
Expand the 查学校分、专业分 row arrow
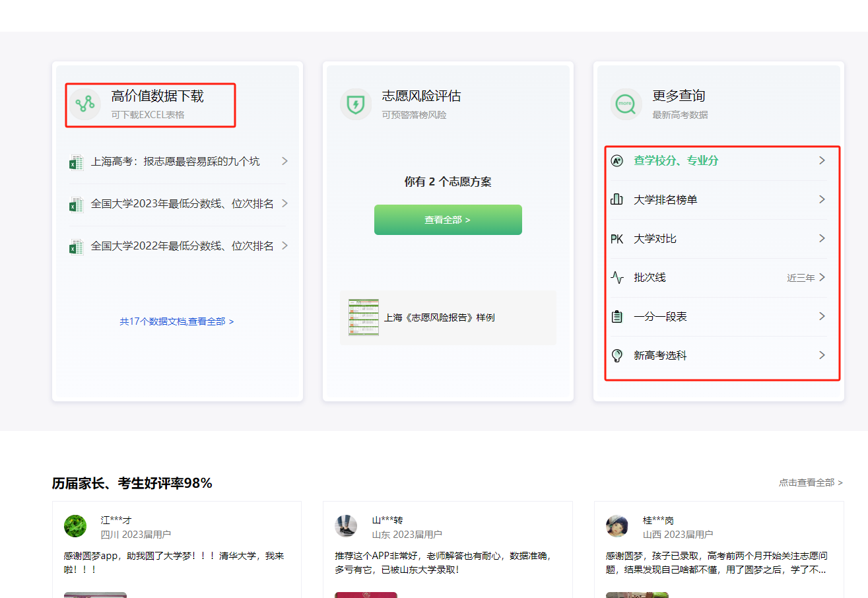(822, 160)
